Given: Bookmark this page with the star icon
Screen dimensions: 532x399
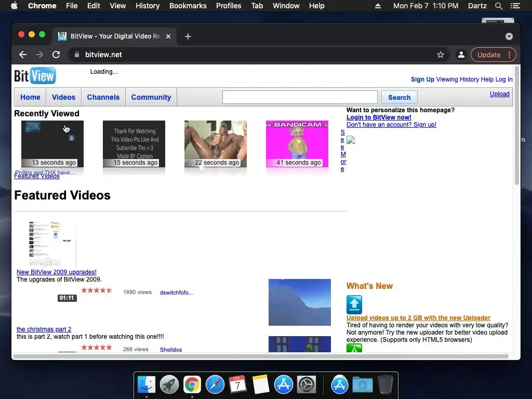Looking at the screenshot, I should point(441,55).
